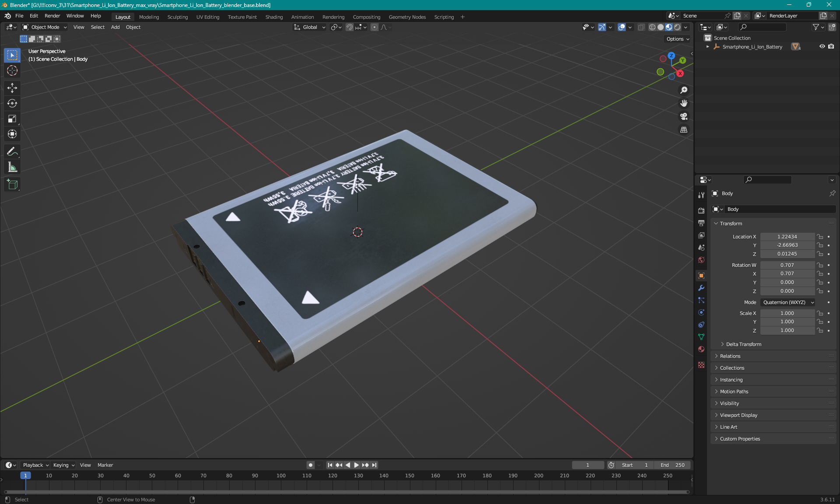Open the Output properties tab
This screenshot has height=504, width=840.
(x=701, y=223)
